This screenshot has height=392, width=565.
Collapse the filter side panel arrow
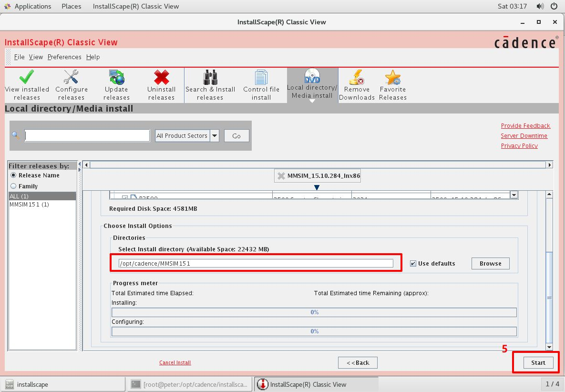[80, 165]
